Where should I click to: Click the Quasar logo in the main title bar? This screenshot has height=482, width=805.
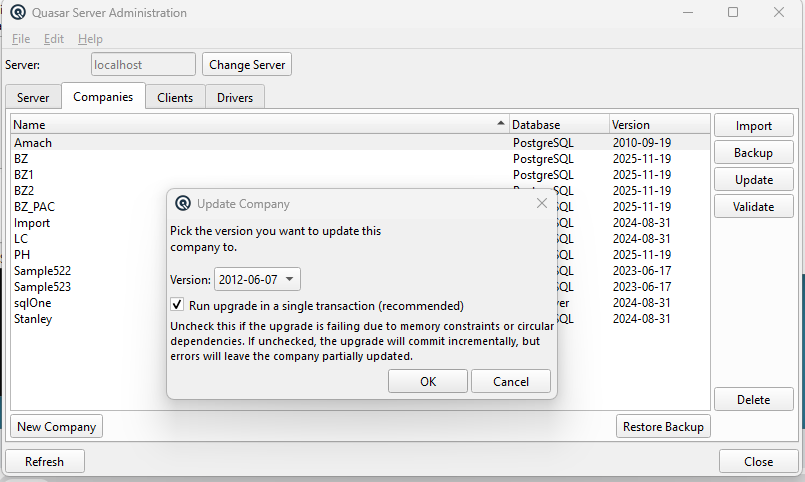18,12
